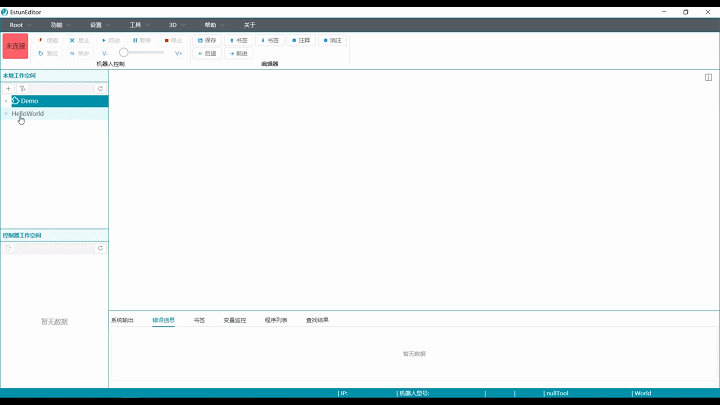Image resolution: width=720 pixels, height=405 pixels.
Task: Click the 暂停 pause robot button
Action: tap(141, 40)
